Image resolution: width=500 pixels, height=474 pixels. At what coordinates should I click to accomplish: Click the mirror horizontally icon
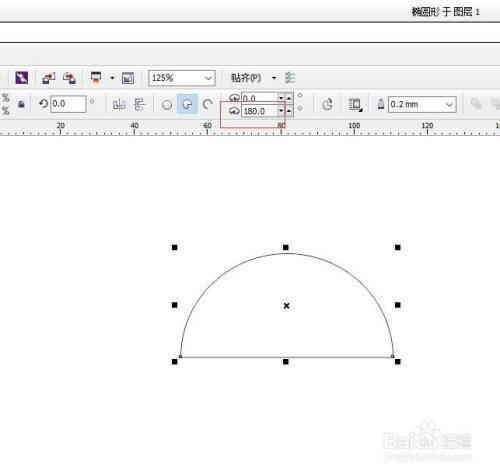point(119,105)
